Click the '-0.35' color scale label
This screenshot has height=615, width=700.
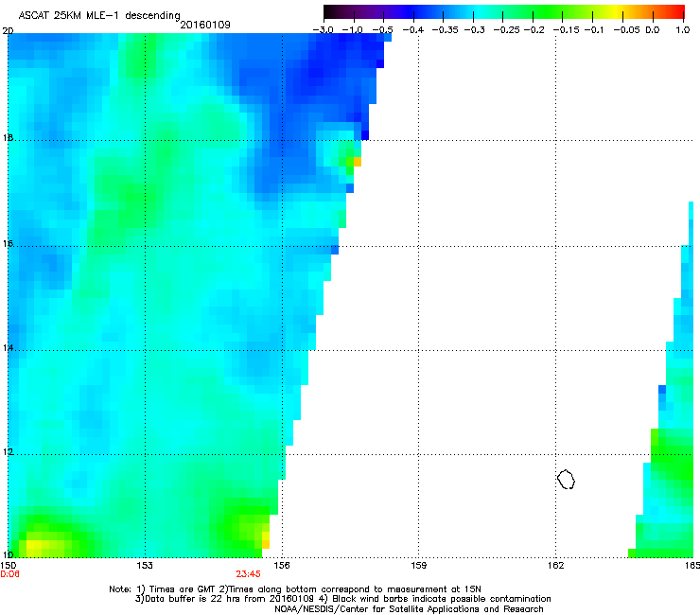446,30
